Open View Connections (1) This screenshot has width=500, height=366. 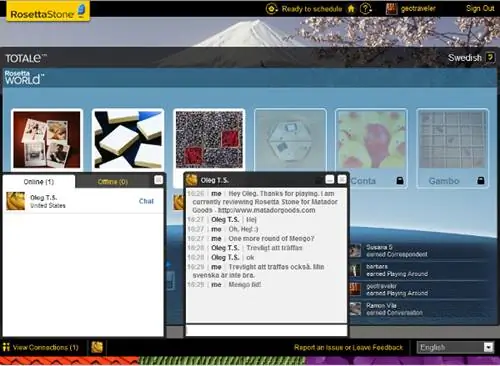point(40,347)
